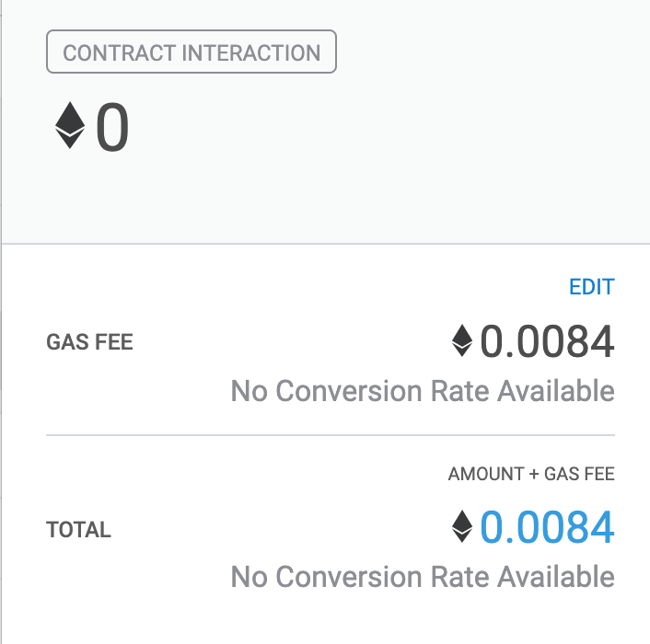Click the GAS FEE label
Screen dimensions: 650x644
[89, 342]
